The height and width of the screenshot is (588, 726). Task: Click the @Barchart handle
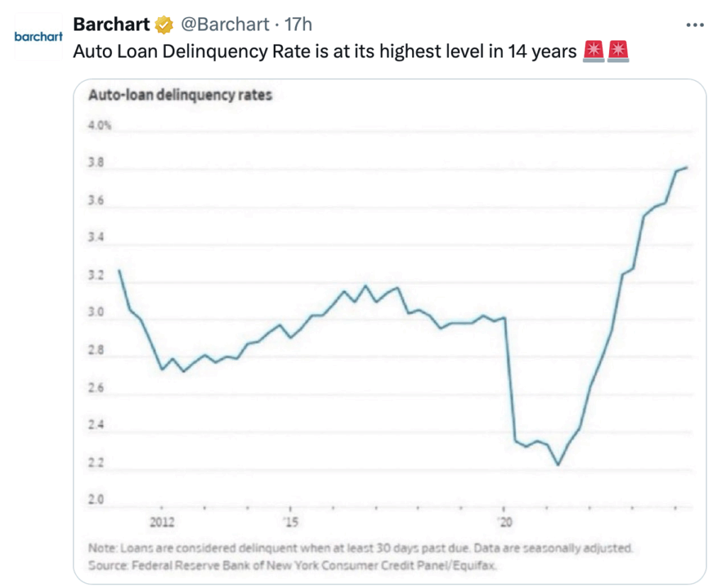(x=225, y=25)
